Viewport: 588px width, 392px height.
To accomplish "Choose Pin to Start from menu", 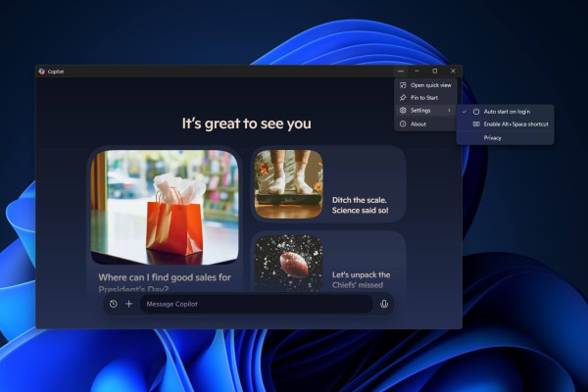I will [x=425, y=98].
